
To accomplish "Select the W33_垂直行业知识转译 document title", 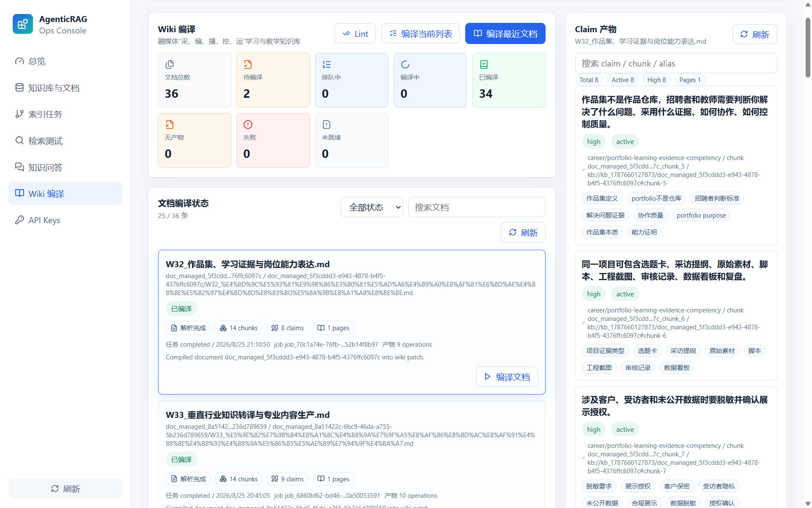I will pos(248,415).
